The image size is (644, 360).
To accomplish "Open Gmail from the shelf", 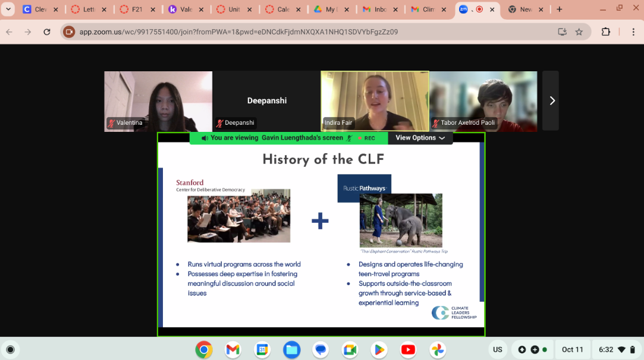I will pos(233,350).
